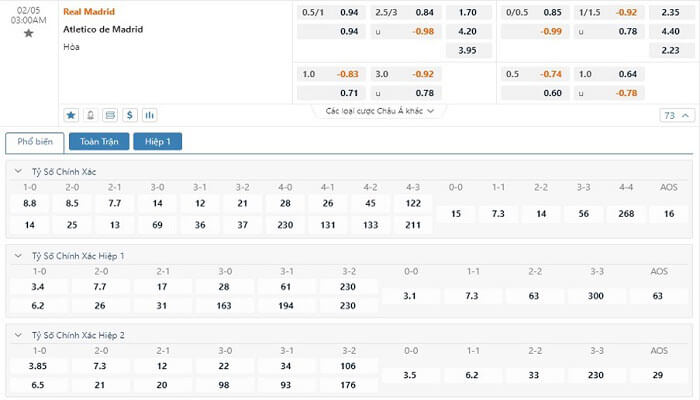Viewport: 700px width, 400px height.
Task: Switch to the Phổ biến tab
Action: coord(35,142)
